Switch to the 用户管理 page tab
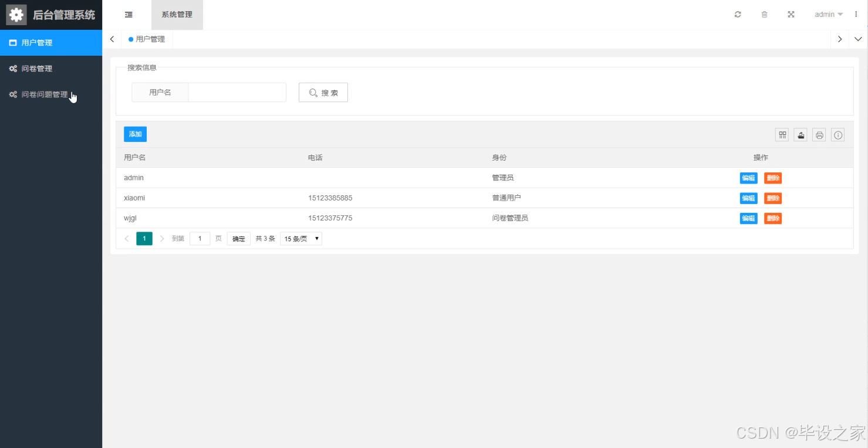The height and width of the screenshot is (448, 868). (x=147, y=39)
